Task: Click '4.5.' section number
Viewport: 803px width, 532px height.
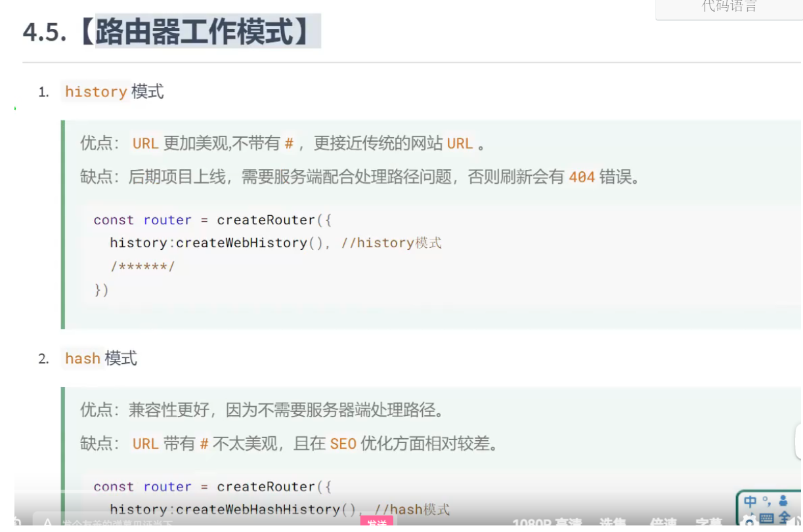Action: click(45, 31)
